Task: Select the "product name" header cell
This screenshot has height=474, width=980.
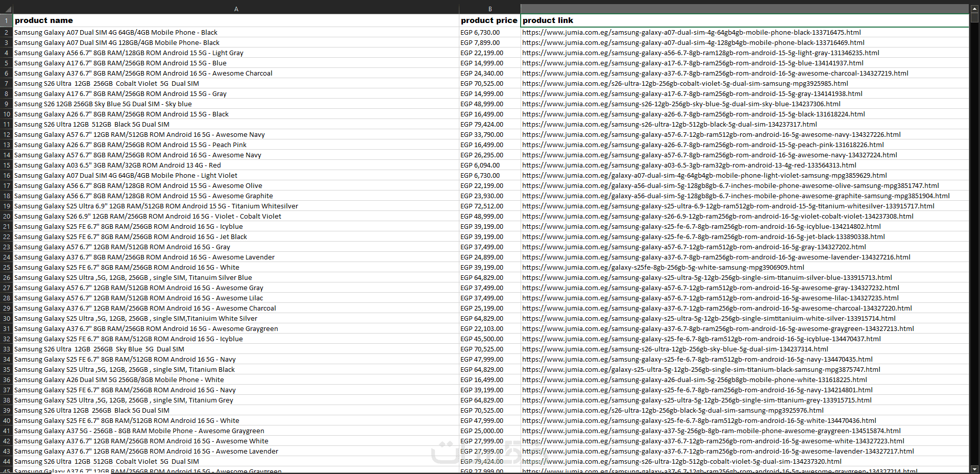Action: (x=236, y=20)
